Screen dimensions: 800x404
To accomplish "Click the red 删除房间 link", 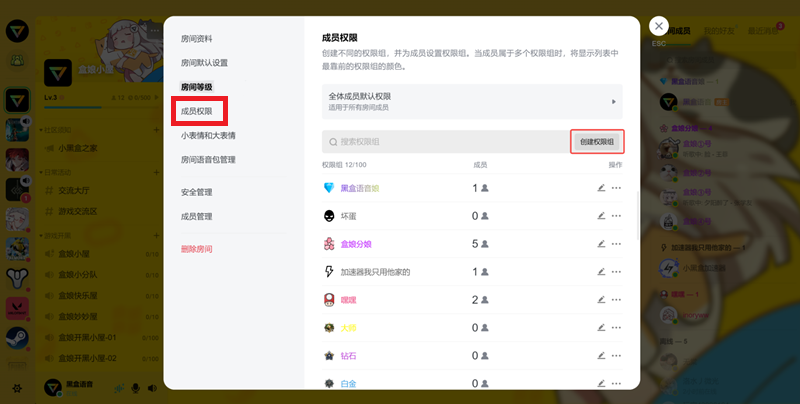I will [196, 248].
